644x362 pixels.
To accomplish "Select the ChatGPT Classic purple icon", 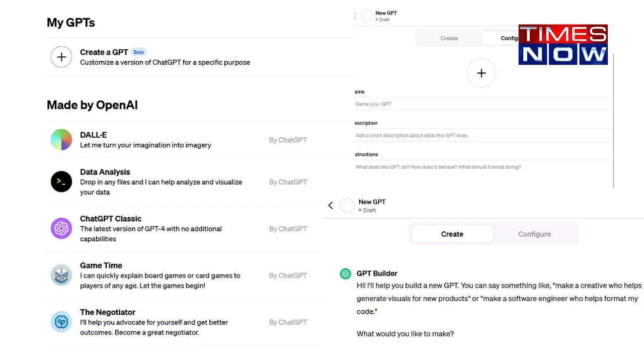I will [61, 228].
